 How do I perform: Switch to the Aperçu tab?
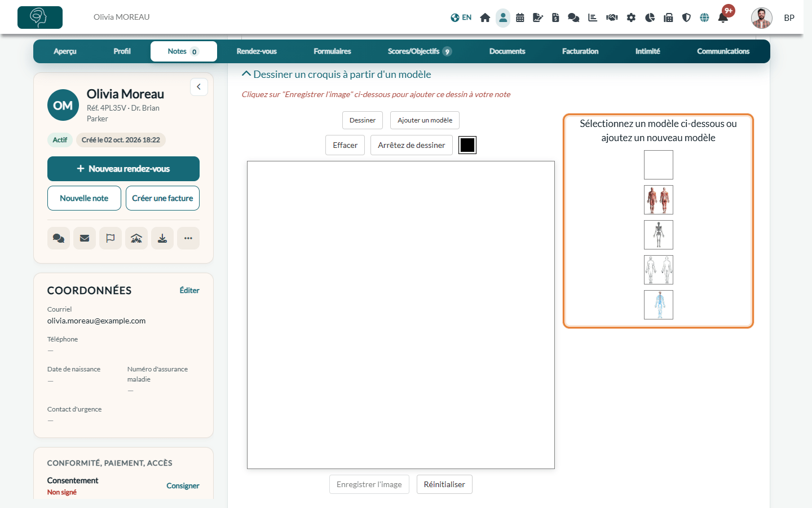pyautogui.click(x=65, y=51)
